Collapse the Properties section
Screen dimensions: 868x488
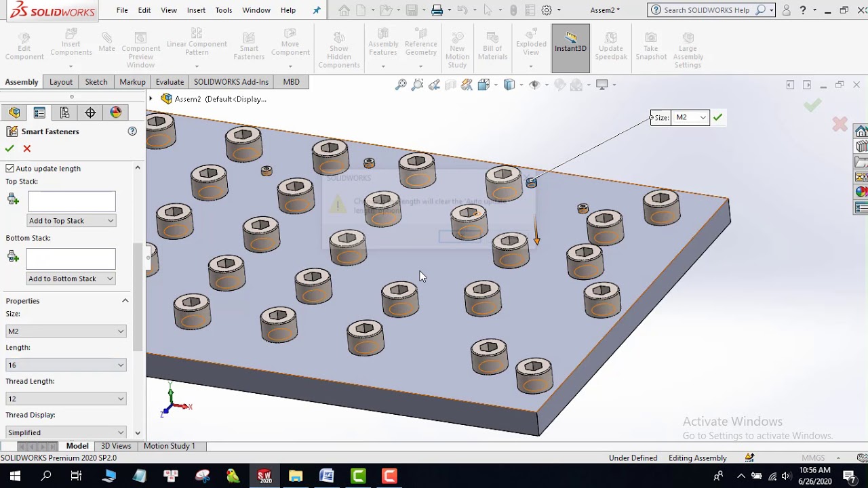(x=125, y=300)
